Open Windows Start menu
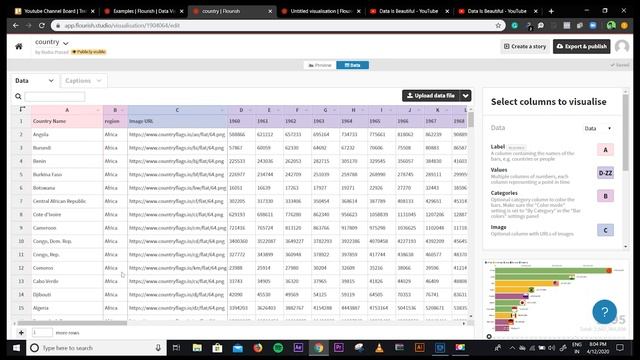This screenshot has width=640, height=360. (x=16, y=348)
